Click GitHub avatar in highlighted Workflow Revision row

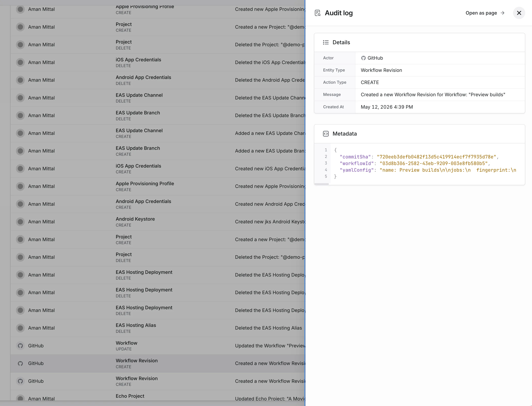point(20,363)
